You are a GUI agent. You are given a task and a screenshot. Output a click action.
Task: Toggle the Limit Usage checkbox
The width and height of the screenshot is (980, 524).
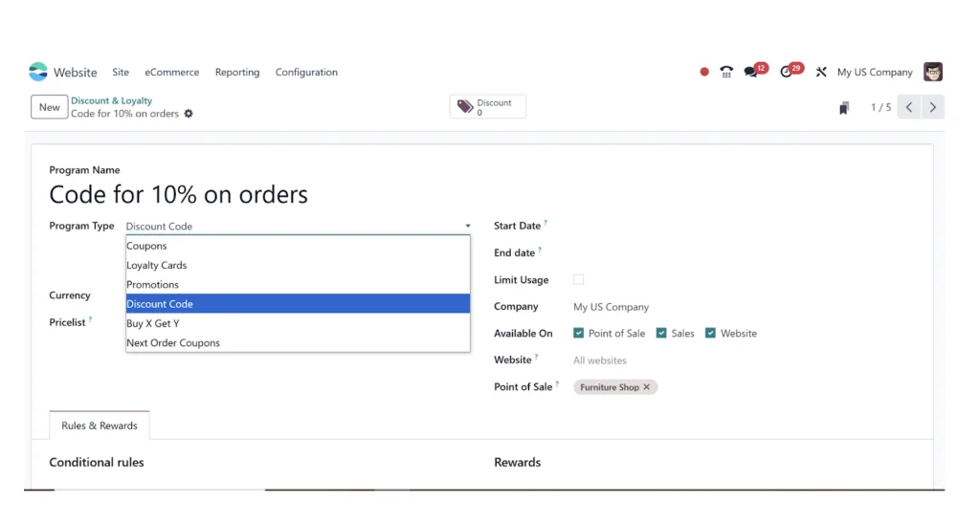point(579,279)
